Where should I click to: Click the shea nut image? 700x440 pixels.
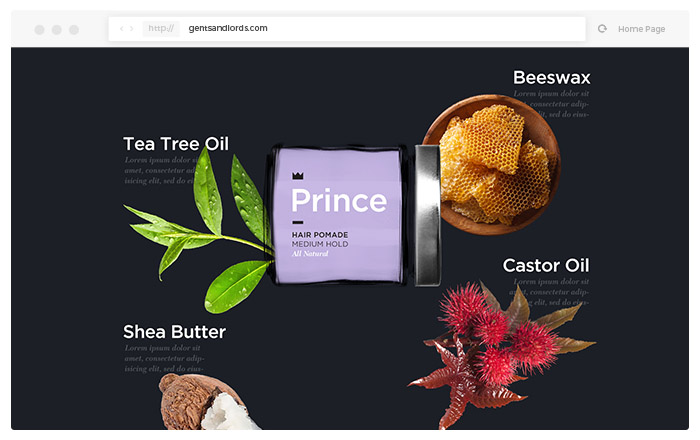[x=205, y=403]
